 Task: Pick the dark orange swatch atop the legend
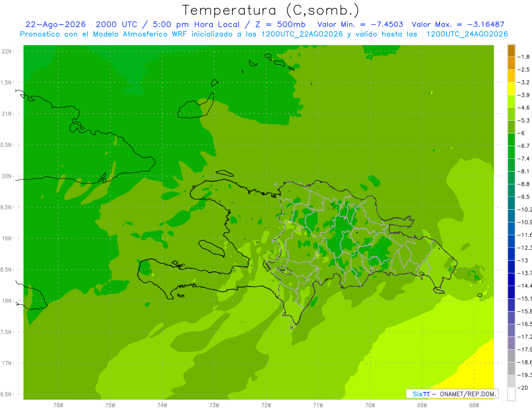tap(511, 51)
